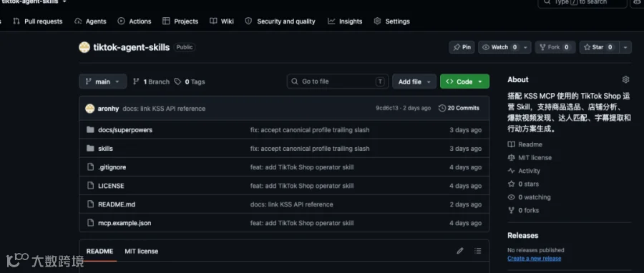Open the Wiki tab
Image resolution: width=644 pixels, height=273 pixels.
point(222,21)
